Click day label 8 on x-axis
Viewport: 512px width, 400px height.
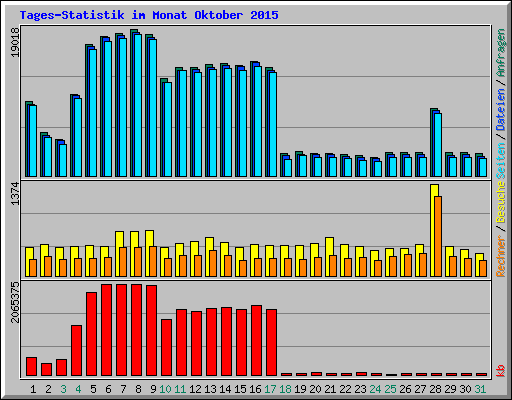click(138, 389)
